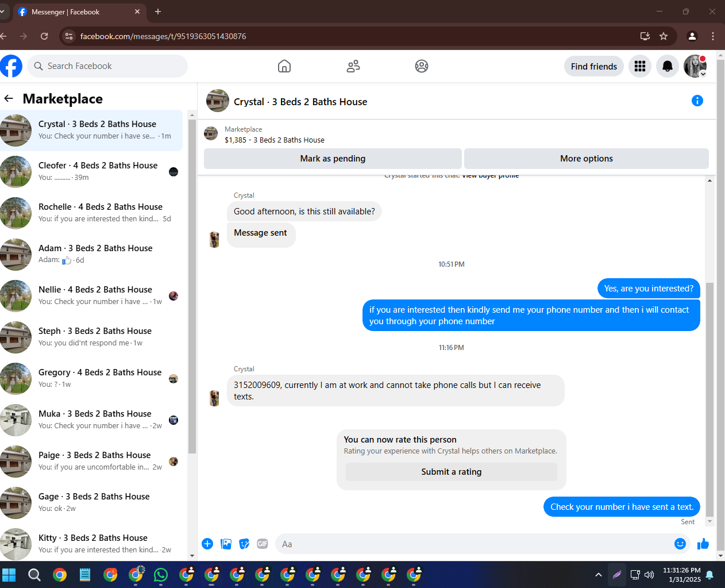Bookmark this page with the star icon
This screenshot has width=725, height=588.
pyautogui.click(x=664, y=36)
